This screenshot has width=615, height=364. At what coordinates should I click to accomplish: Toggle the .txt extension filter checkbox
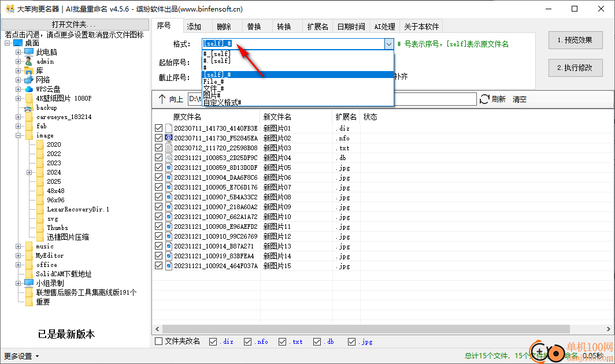pyautogui.click(x=283, y=341)
